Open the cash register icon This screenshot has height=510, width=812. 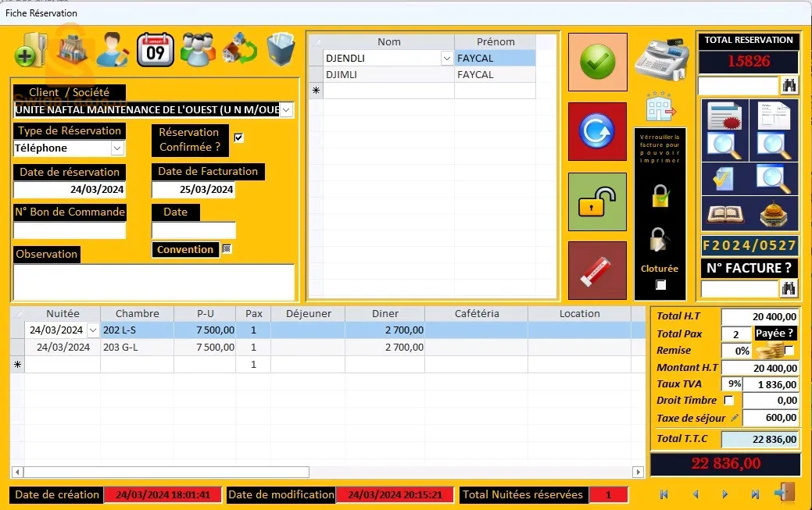click(663, 57)
